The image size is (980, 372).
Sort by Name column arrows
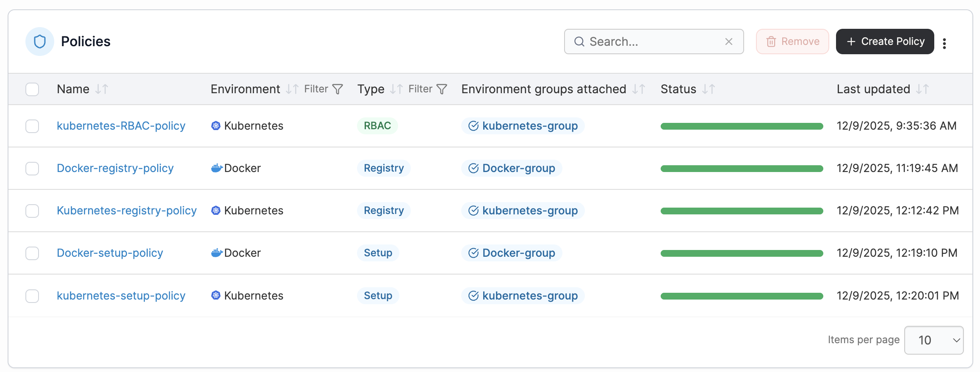point(102,89)
